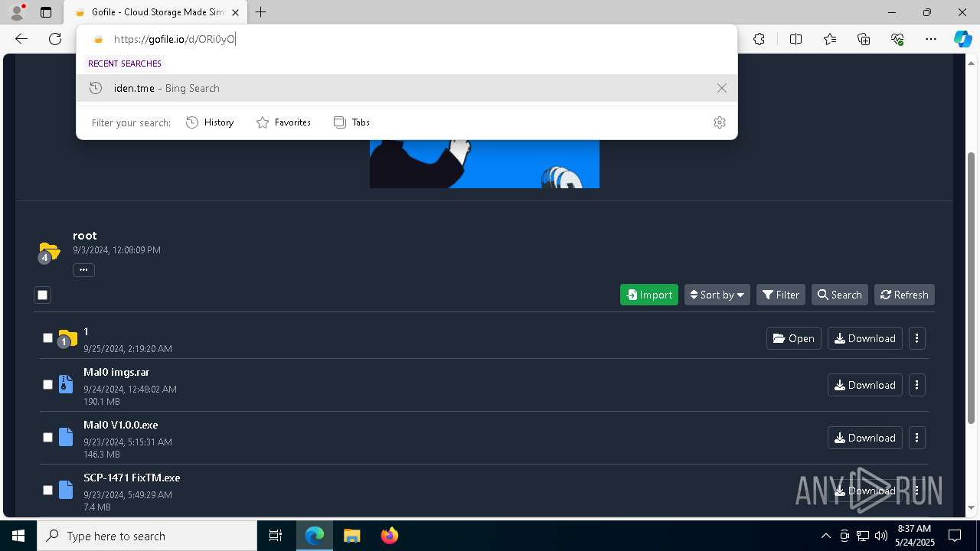Click the SCP-1471 FixTM.exe file name
The height and width of the screenshot is (551, 980).
click(132, 478)
